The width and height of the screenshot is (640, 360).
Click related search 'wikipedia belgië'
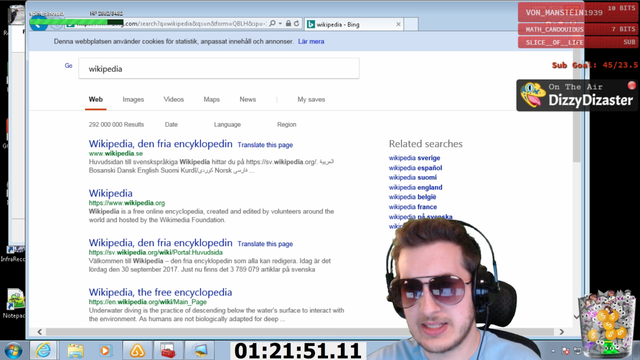tap(412, 197)
